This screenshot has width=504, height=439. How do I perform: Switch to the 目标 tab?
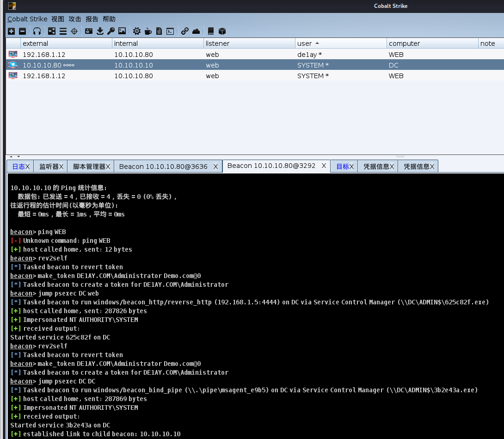click(x=342, y=167)
